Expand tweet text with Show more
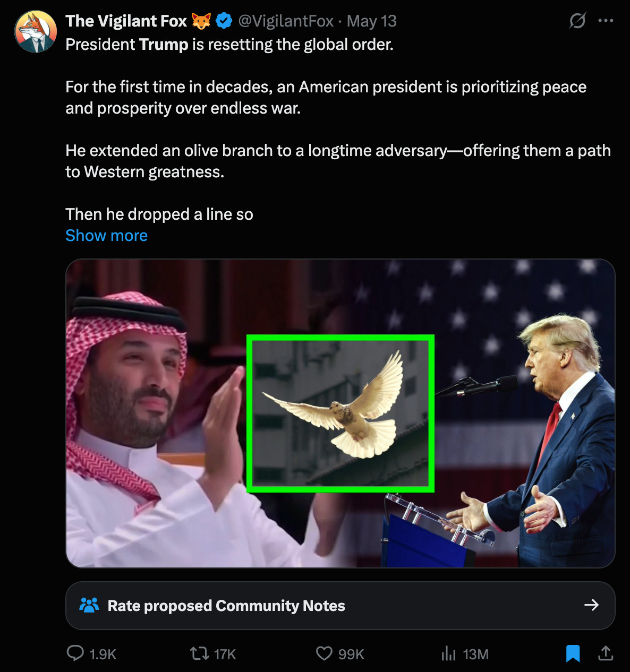This screenshot has width=630, height=672. click(106, 235)
